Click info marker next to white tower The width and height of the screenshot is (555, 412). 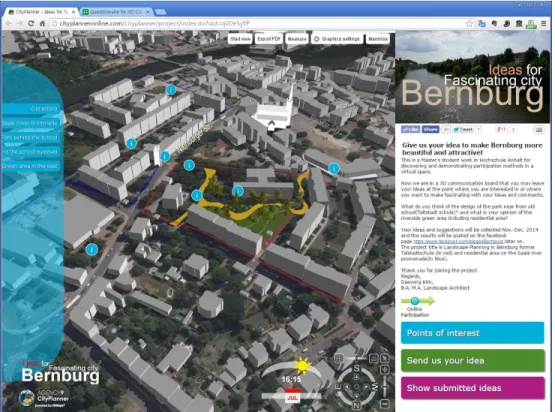click(165, 156)
